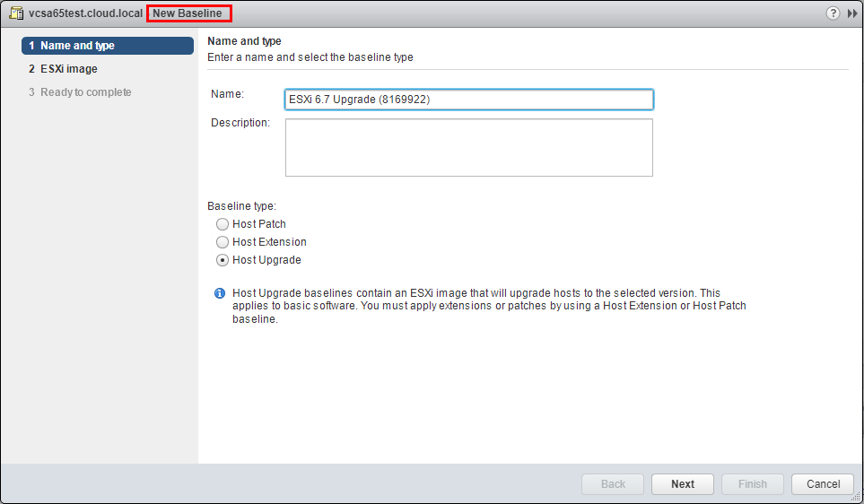Click the resize grip at dialog corner
The width and height of the screenshot is (864, 504).
point(856,496)
